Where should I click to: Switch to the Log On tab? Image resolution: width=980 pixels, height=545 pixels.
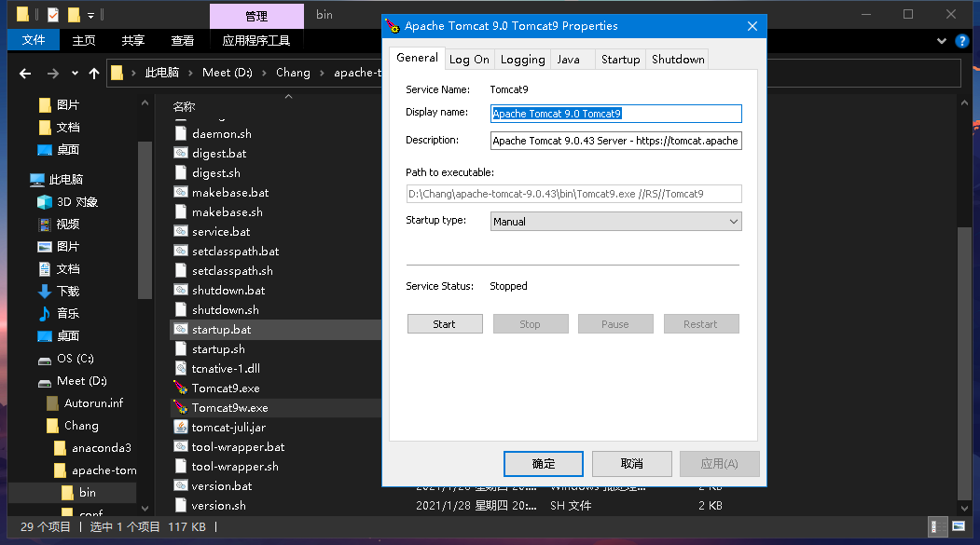point(469,60)
